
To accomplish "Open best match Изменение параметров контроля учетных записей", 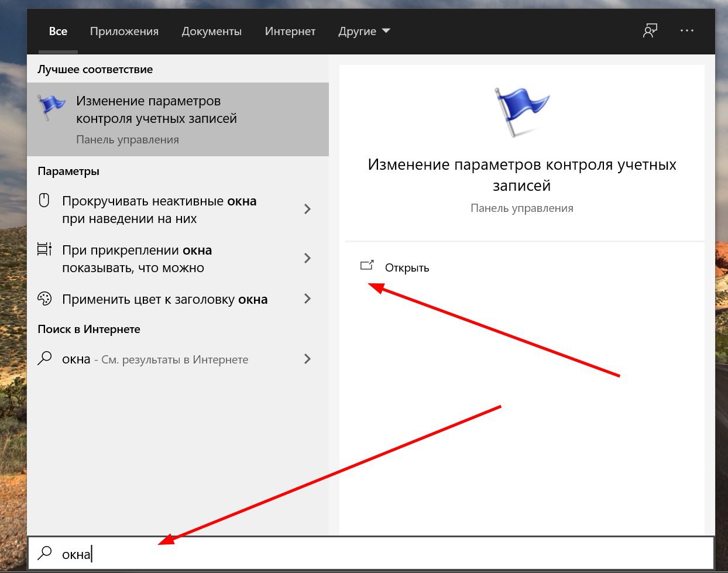I will tap(178, 119).
